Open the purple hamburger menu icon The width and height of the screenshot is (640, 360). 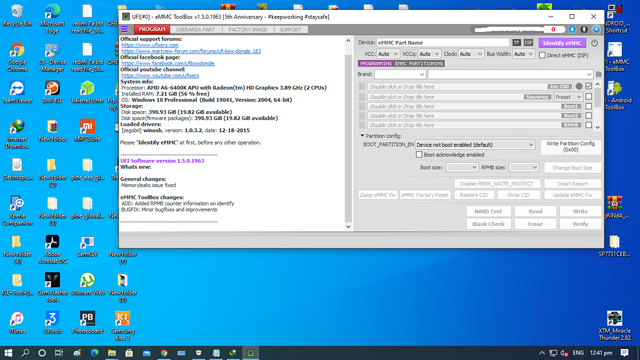[124, 29]
